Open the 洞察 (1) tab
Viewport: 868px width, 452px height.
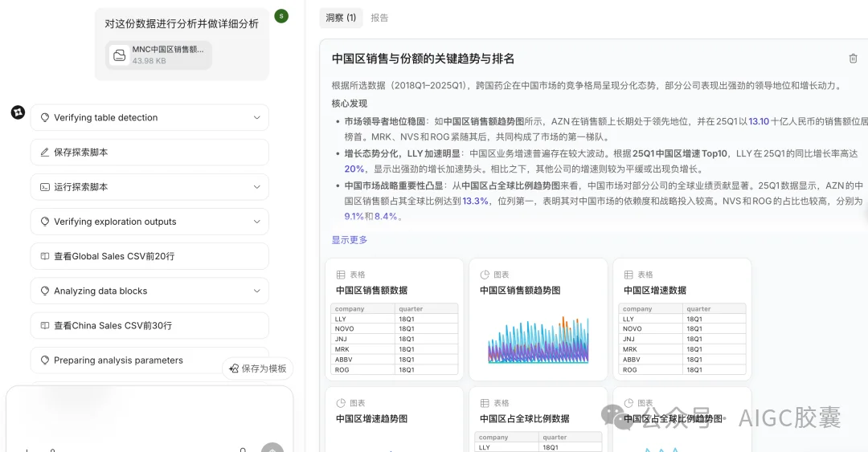tap(341, 18)
